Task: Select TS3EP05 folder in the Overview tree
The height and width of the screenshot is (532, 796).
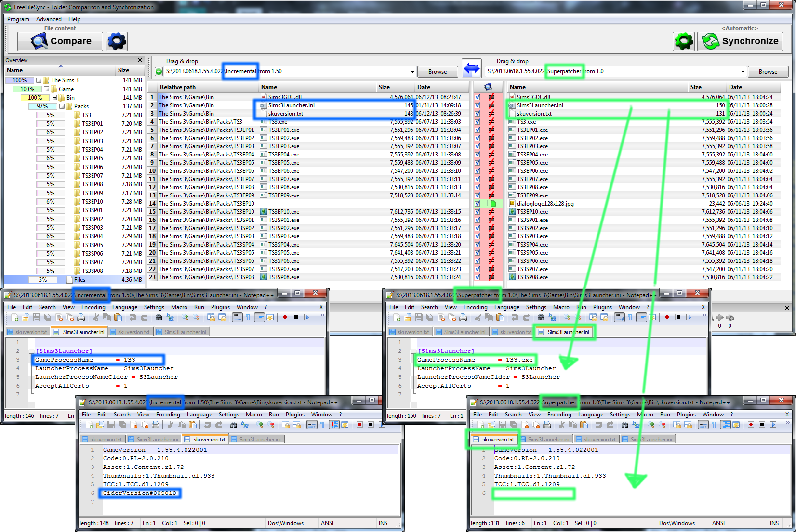Action: pos(92,158)
